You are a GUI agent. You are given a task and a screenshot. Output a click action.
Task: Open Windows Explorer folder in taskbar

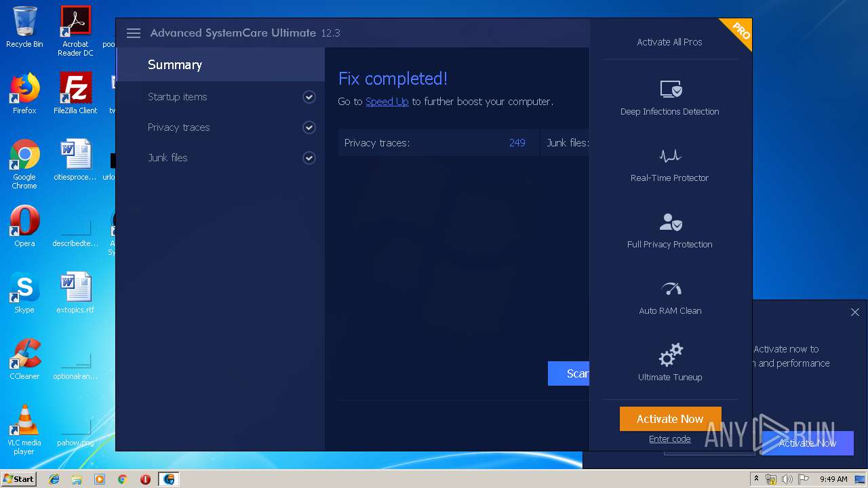point(77,479)
